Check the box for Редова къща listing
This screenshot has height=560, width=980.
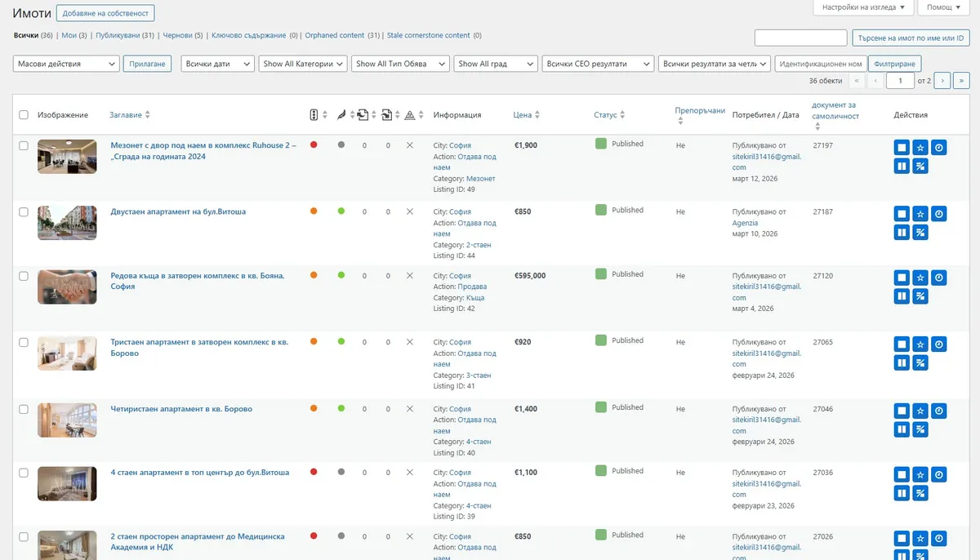coord(24,276)
